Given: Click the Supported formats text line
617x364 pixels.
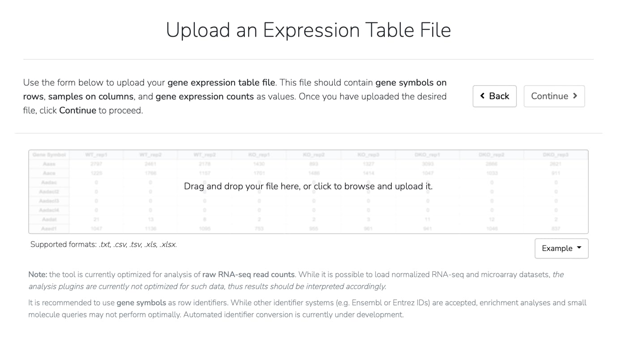Looking at the screenshot, I should (103, 245).
